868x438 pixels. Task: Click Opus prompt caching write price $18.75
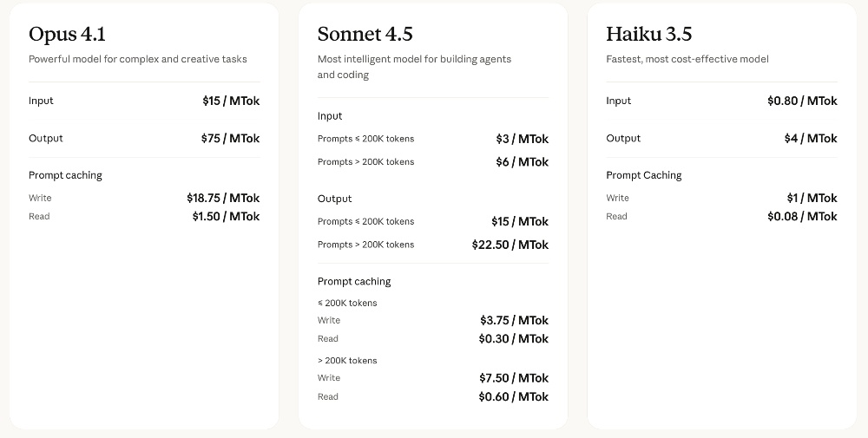tap(223, 198)
